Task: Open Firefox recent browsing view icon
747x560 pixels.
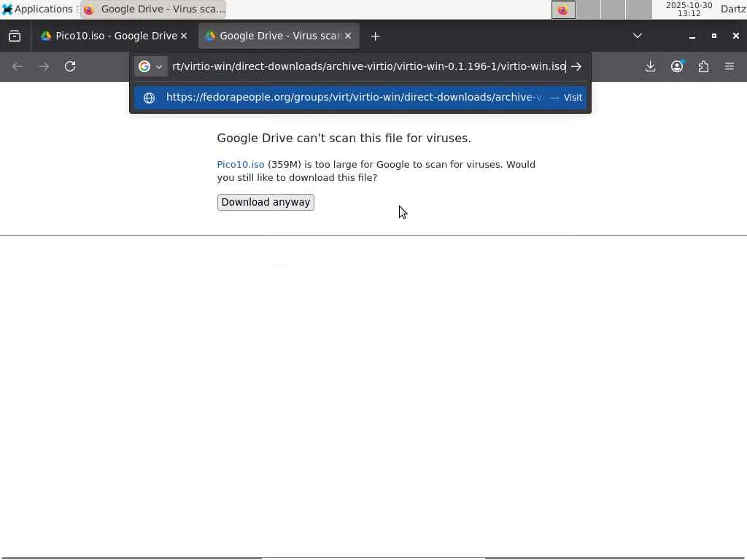Action: 15,36
